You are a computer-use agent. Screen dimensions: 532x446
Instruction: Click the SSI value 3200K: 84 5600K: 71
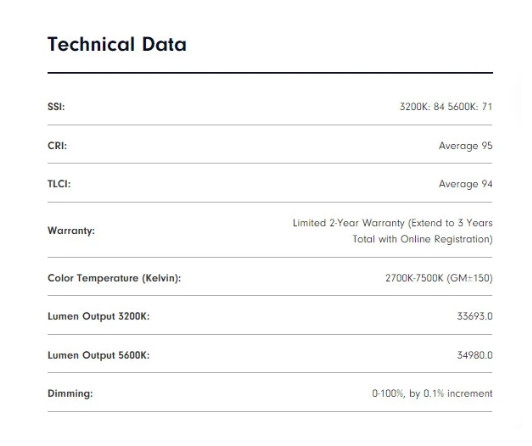pyautogui.click(x=446, y=106)
